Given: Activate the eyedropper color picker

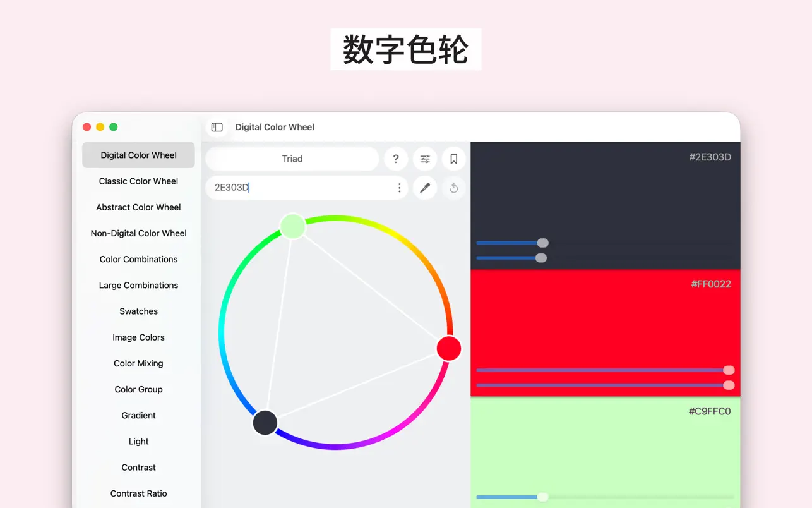Looking at the screenshot, I should [424, 188].
